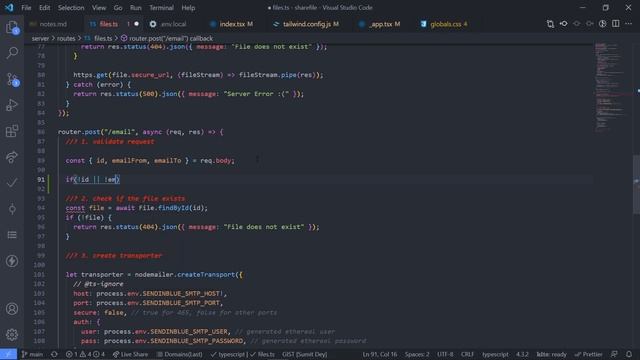Open the Edit menu
Viewport: 640px width, 360px height.
click(x=44, y=8)
